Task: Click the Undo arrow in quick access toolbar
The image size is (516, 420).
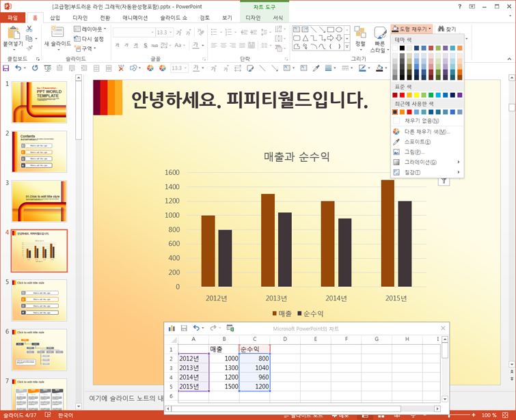Action: point(18,68)
